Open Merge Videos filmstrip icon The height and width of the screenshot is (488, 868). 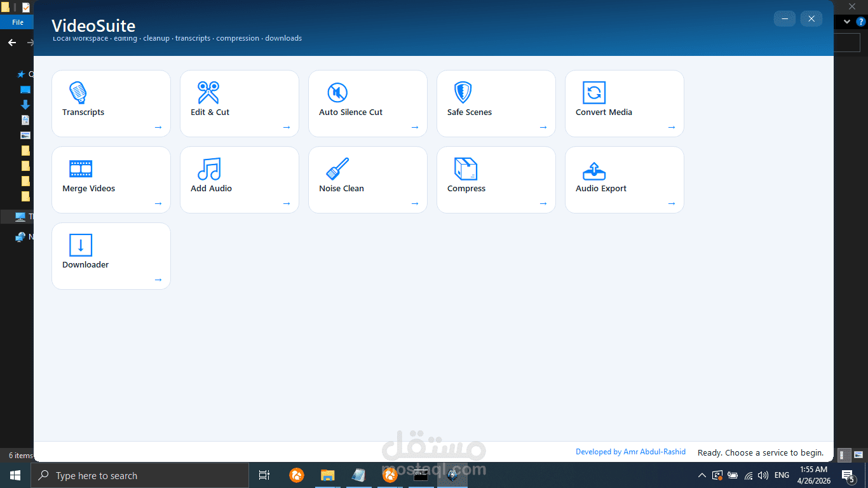coord(81,169)
